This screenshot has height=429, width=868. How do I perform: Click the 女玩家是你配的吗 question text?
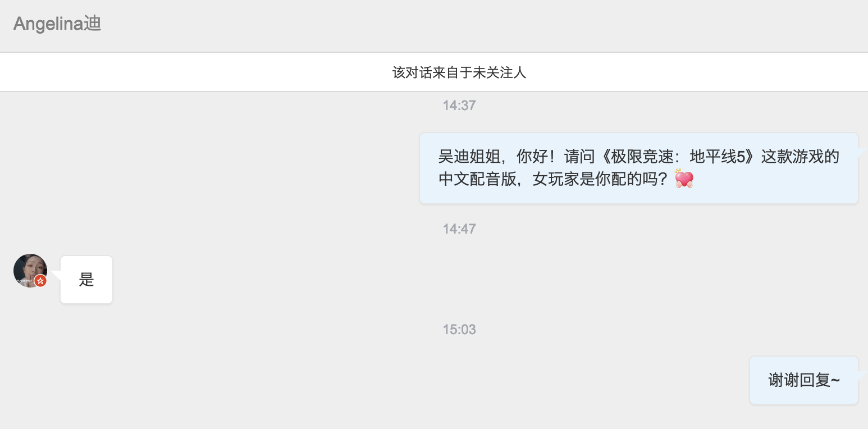(600, 180)
